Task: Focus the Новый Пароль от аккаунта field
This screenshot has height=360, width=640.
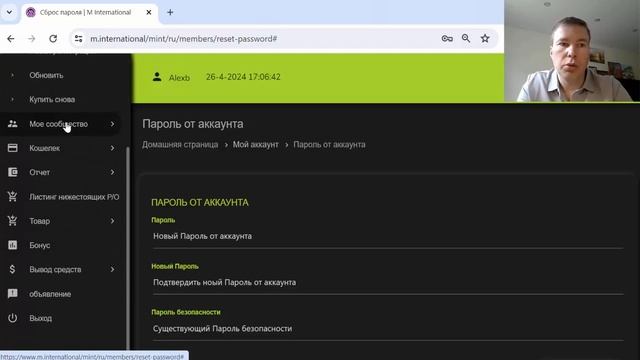Action: pyautogui.click(x=387, y=236)
